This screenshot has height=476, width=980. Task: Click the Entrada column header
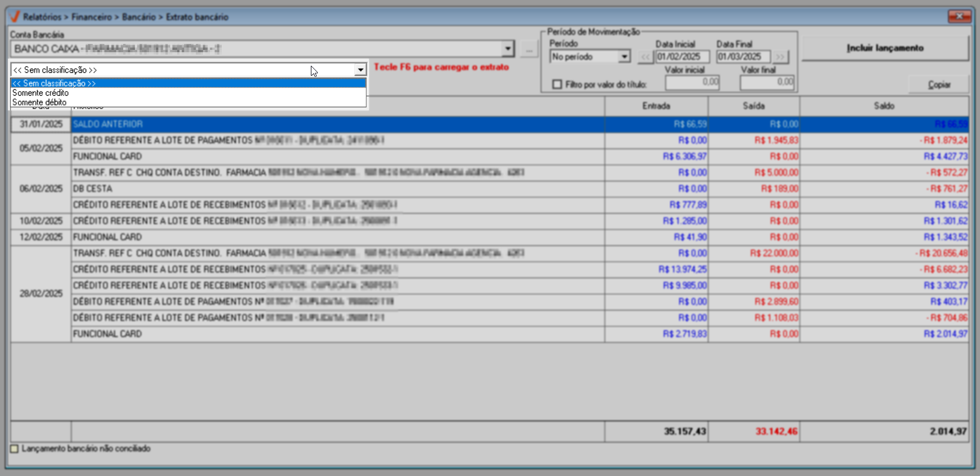tap(656, 106)
